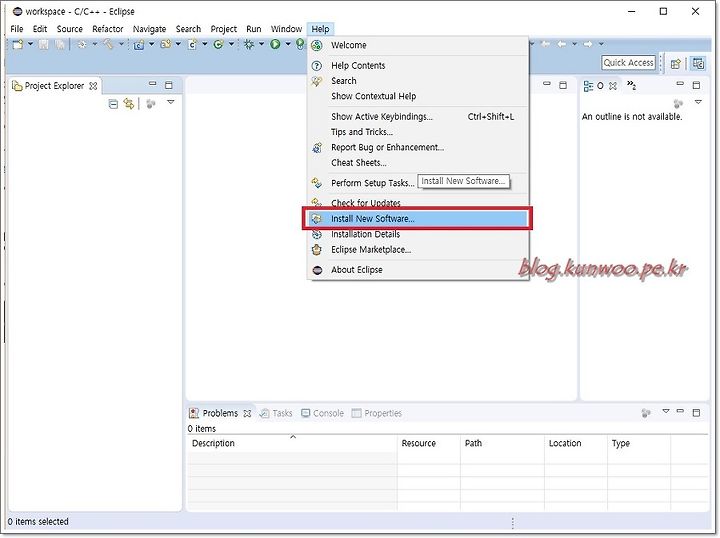
Task: Click the Back arrow in toolbar
Action: (561, 44)
